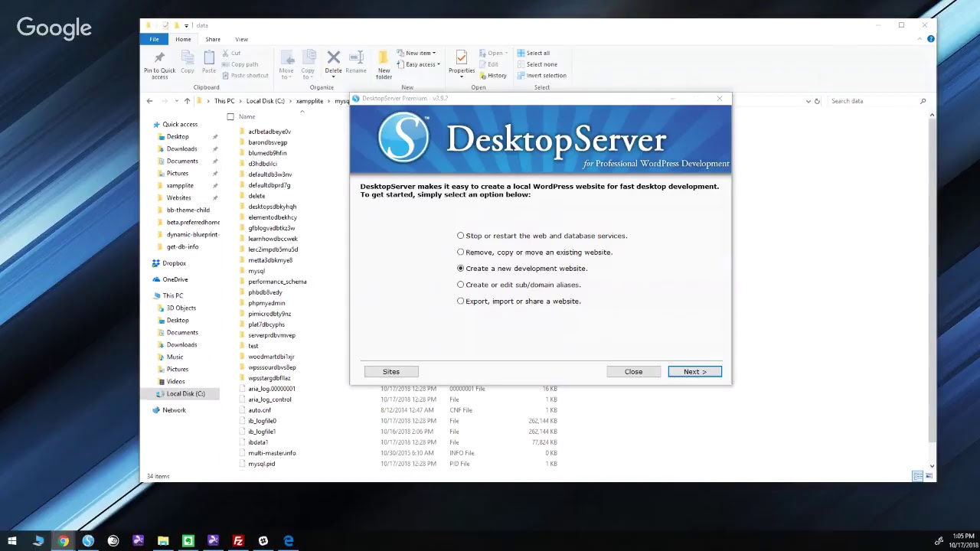Click Invert selection in ribbon
The height and width of the screenshot is (551, 980).
(541, 76)
